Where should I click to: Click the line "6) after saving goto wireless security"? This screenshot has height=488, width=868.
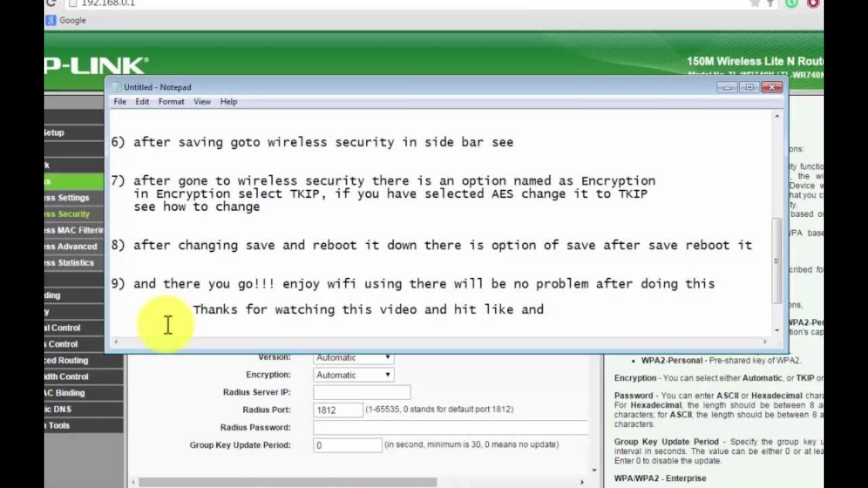312,142
